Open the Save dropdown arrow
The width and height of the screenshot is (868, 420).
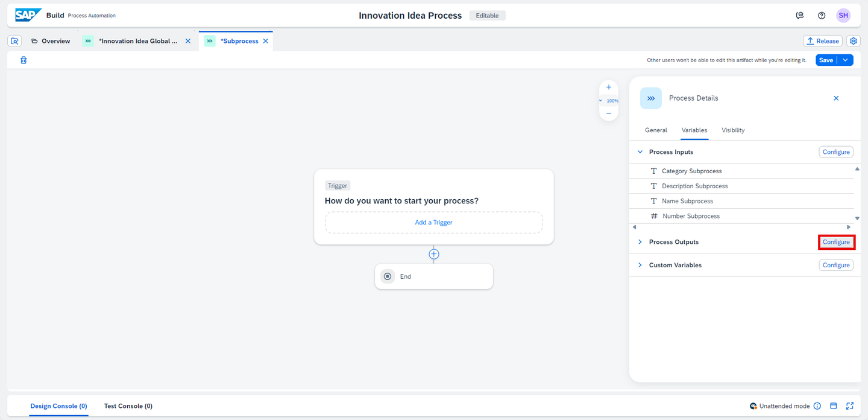846,60
